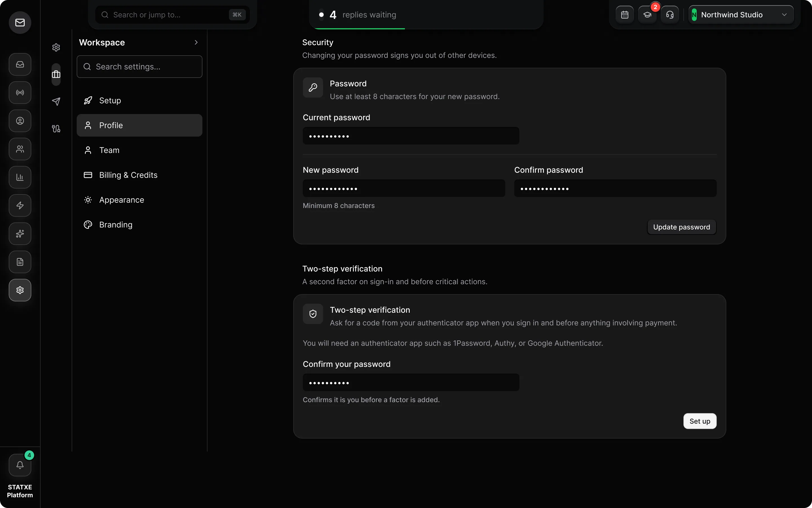Select the integrations plug icon below the paper plane
Viewport: 812px width, 508px height.
click(x=56, y=128)
